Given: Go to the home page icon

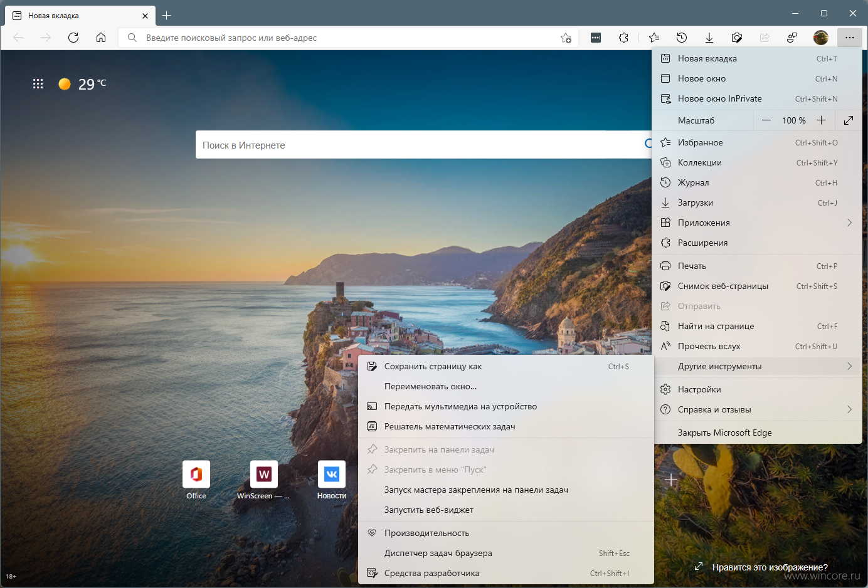Looking at the screenshot, I should (x=101, y=38).
